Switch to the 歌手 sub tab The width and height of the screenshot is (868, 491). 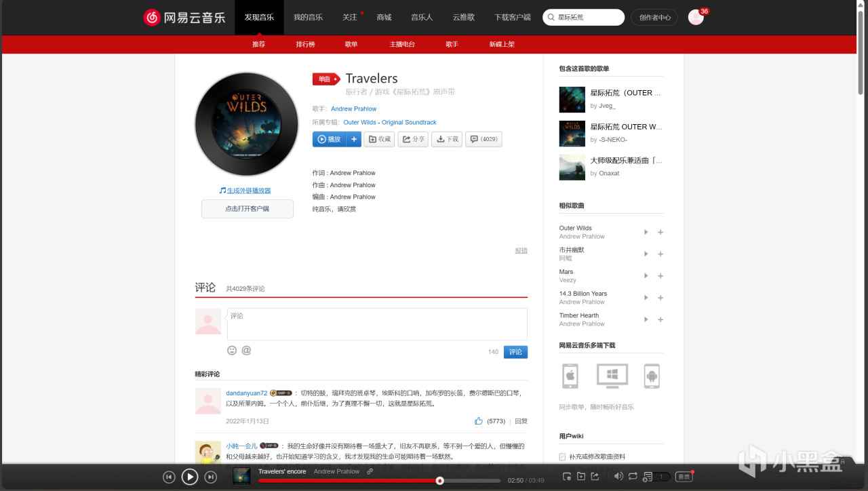pos(452,44)
